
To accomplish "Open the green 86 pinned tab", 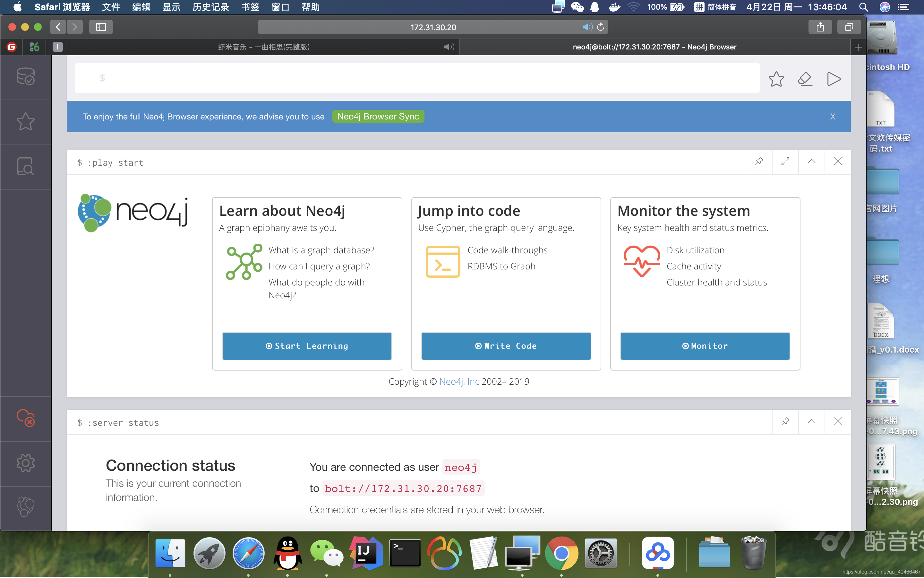I will [35, 47].
